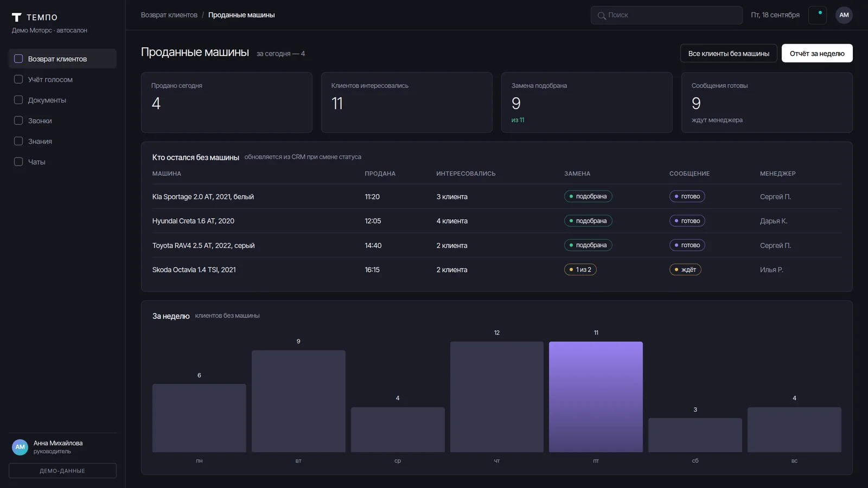Click the готово badge in the Hyundai Creta row
868x488 pixels.
pyautogui.click(x=687, y=221)
